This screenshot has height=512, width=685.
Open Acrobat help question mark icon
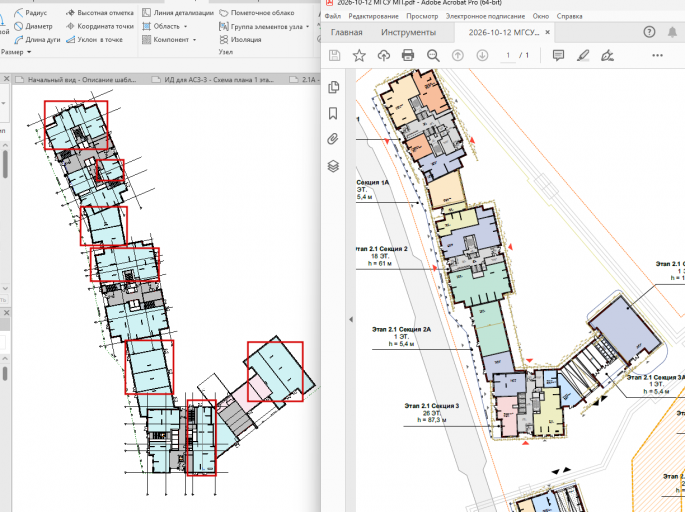649,32
